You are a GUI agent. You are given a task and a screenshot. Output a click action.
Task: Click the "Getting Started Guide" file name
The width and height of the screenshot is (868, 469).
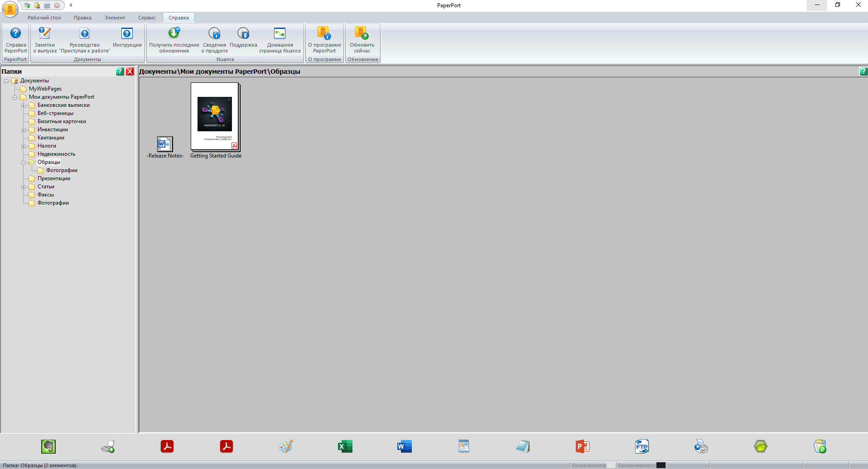click(216, 156)
